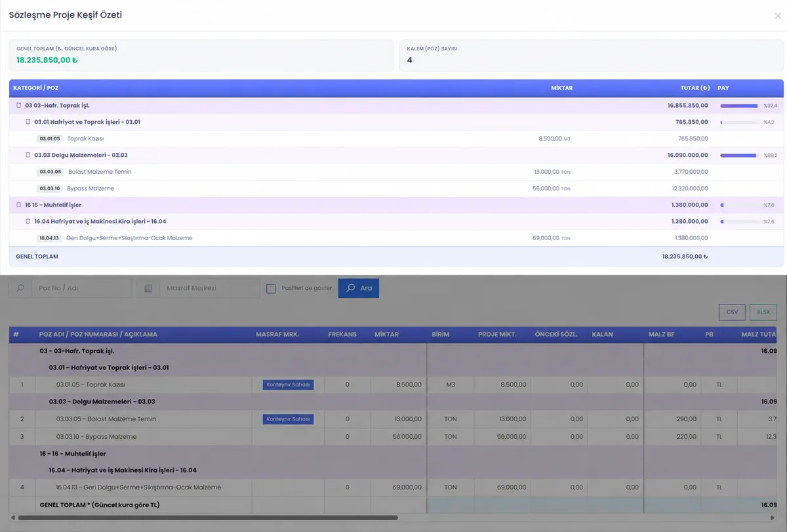787x532 pixels.
Task: Click Konteynır Sahası tag on Balast Malzeme row
Action: (288, 419)
